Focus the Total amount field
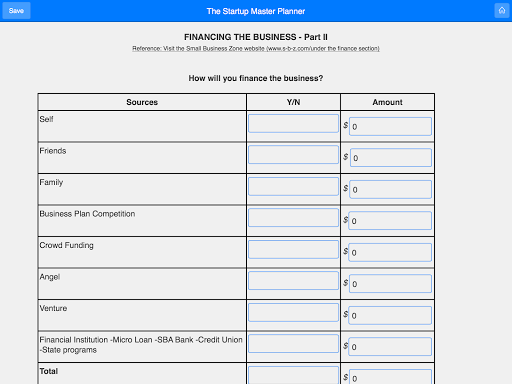This screenshot has height=384, width=512. point(390,377)
